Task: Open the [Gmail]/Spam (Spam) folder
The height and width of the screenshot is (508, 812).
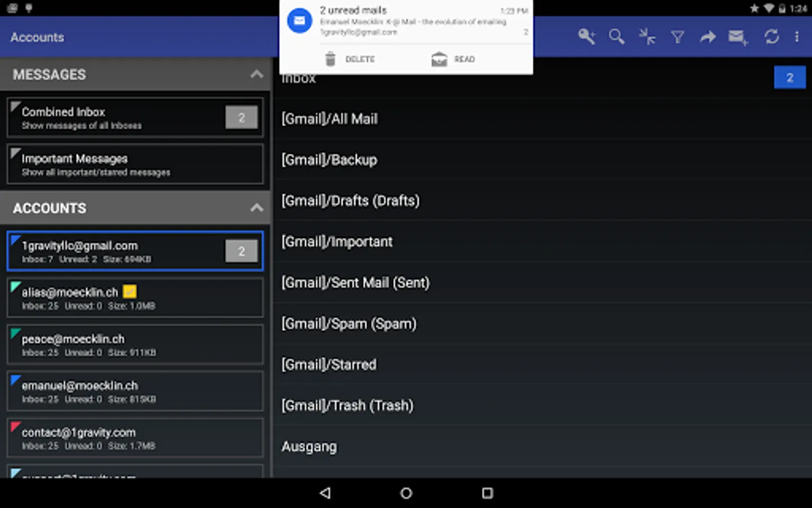Action: (x=542, y=323)
